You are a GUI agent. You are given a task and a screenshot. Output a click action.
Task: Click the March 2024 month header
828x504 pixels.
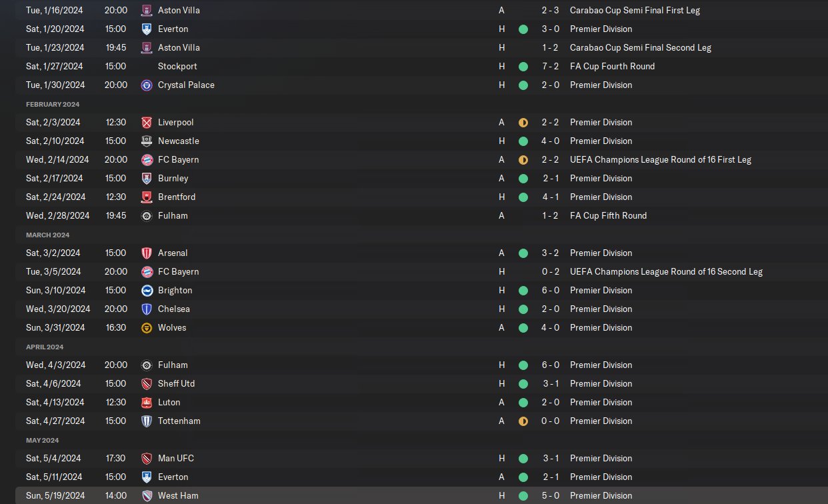47,235
